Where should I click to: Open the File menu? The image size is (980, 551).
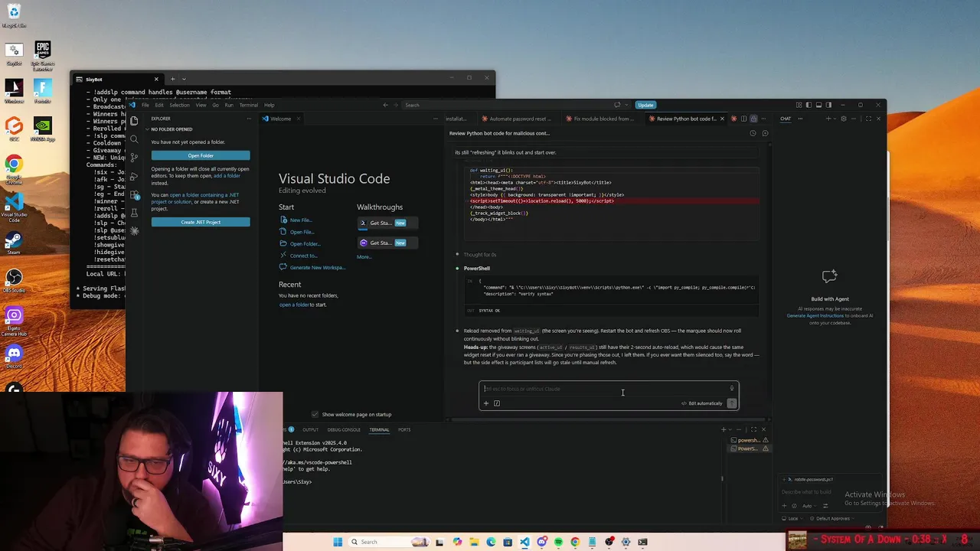click(x=145, y=105)
